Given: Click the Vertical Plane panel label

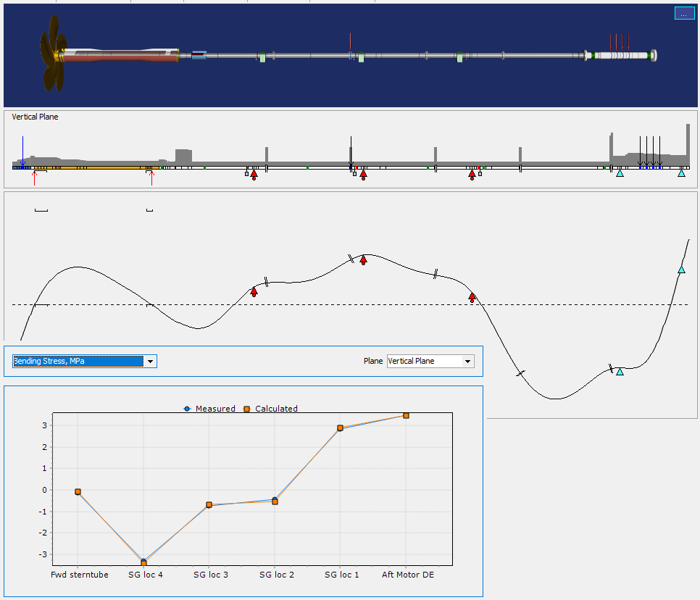Looking at the screenshot, I should (36, 117).
